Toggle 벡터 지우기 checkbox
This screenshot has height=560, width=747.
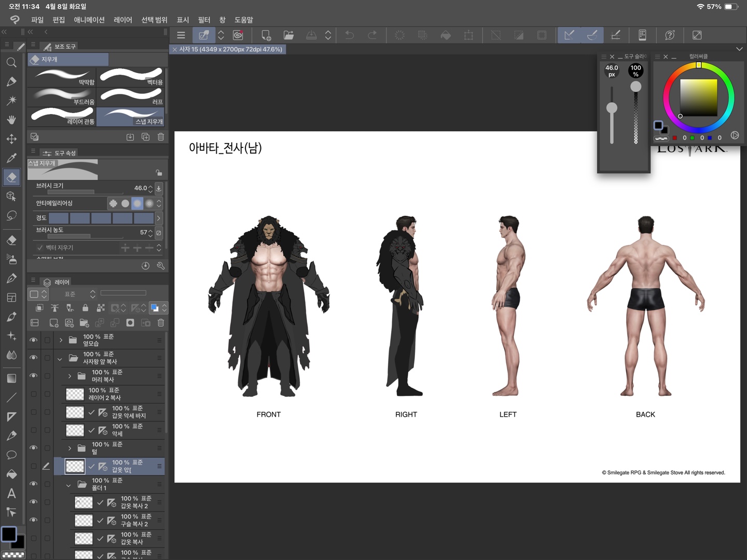[40, 248]
